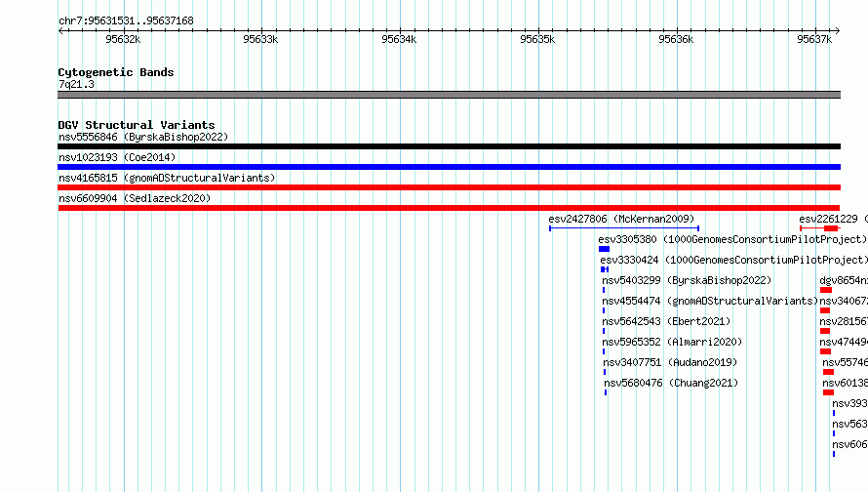Click the 95637k ruler label
Screen dimensions: 868x492
[814, 39]
